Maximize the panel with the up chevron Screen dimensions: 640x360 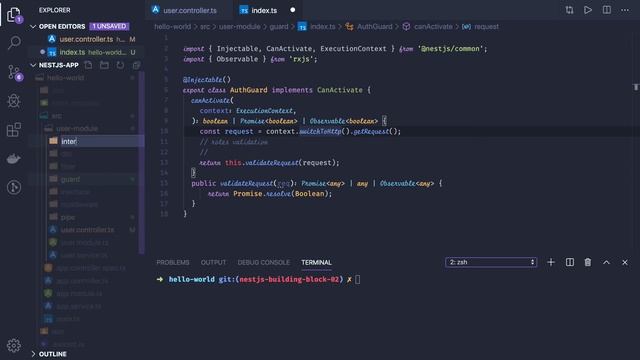pyautogui.click(x=606, y=262)
